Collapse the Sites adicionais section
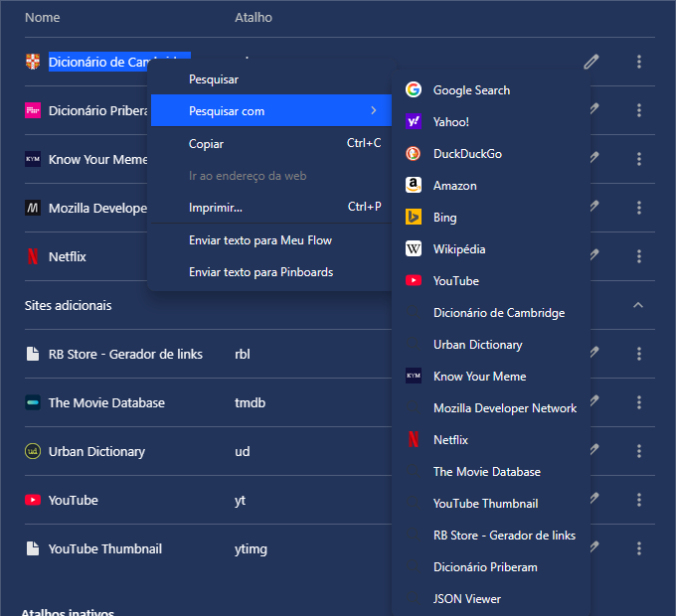This screenshot has height=616, width=676. pyautogui.click(x=638, y=305)
